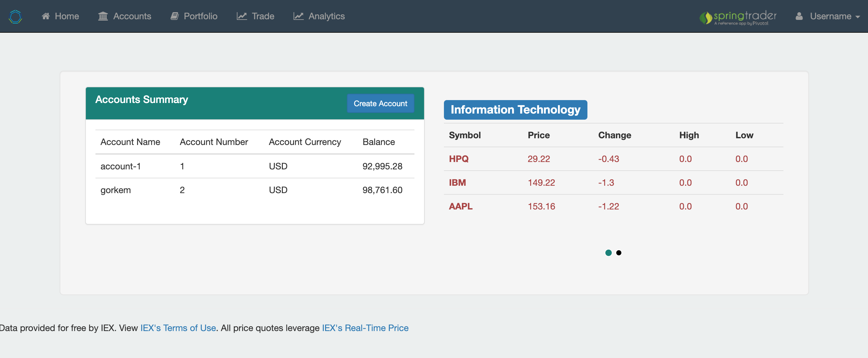Click the Analytics line chart icon
The image size is (868, 358).
(298, 16)
